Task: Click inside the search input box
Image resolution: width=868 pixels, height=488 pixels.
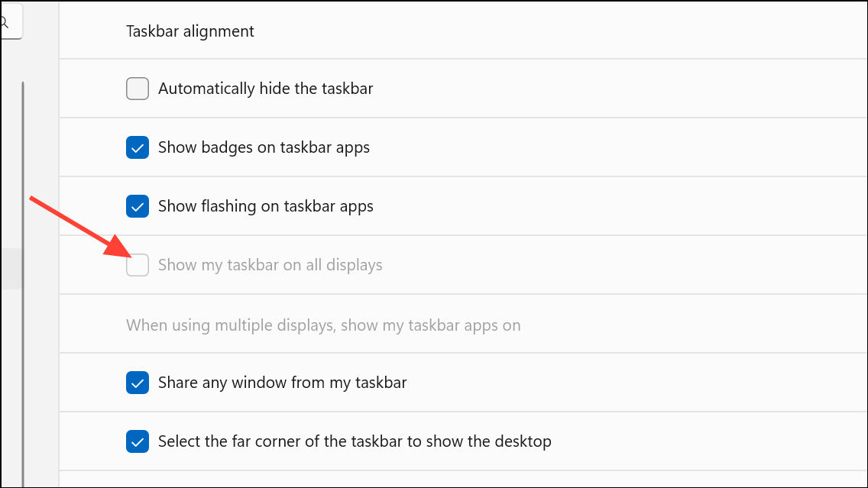Action: pyautogui.click(x=9, y=21)
